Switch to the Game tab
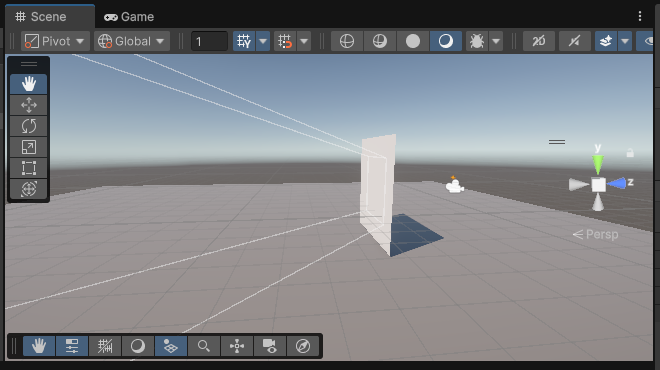Screen dimensions: 660x370 coord(129,17)
